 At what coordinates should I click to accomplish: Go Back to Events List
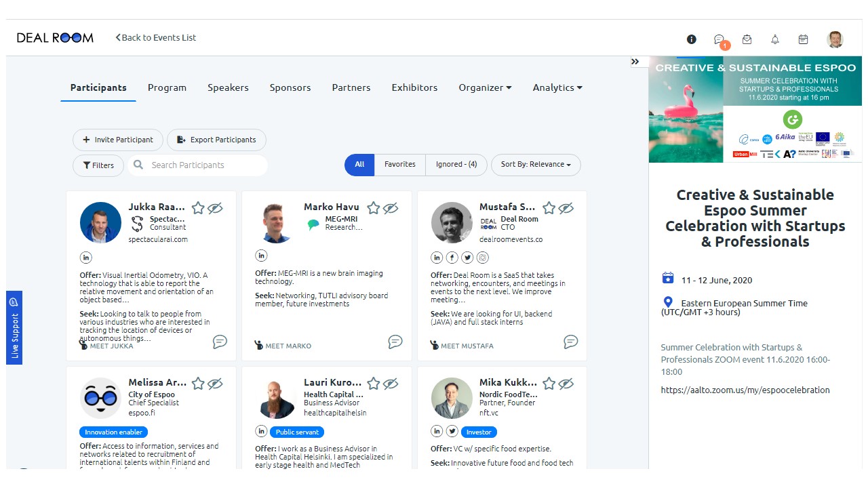156,38
